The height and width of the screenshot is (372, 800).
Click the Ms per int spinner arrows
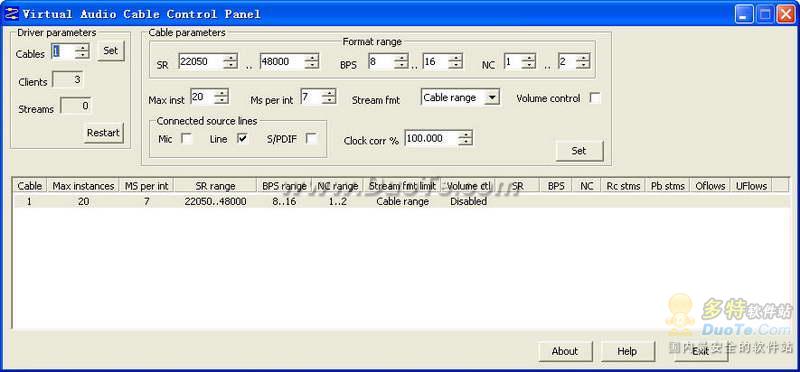pos(329,96)
